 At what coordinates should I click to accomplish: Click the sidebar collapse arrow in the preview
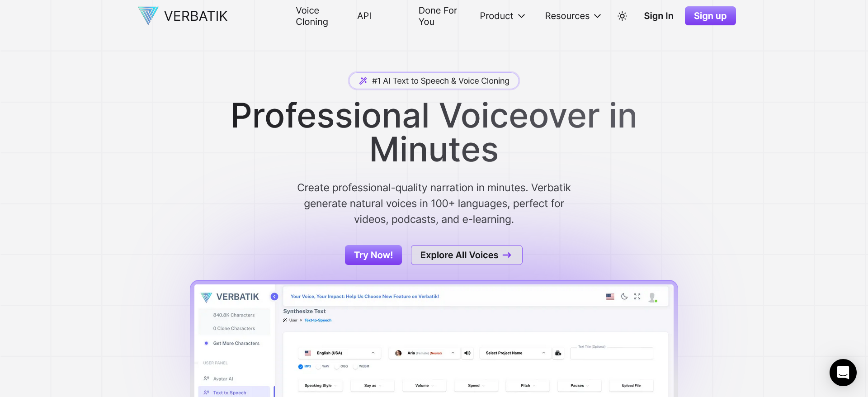tap(274, 297)
